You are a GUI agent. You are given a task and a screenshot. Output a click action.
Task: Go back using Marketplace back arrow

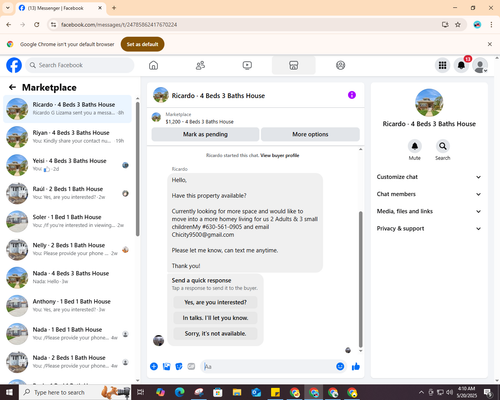(x=12, y=87)
